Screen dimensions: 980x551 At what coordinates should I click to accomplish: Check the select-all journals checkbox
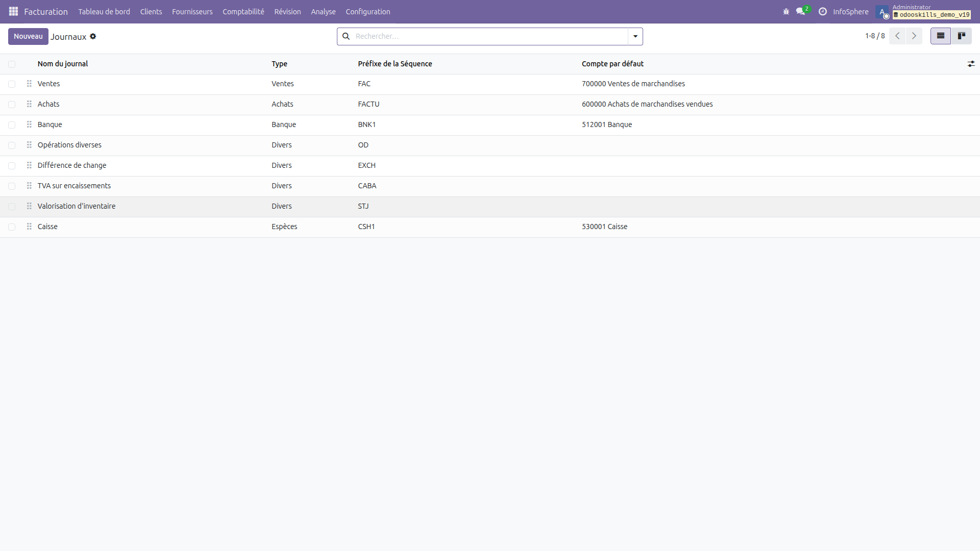(12, 64)
